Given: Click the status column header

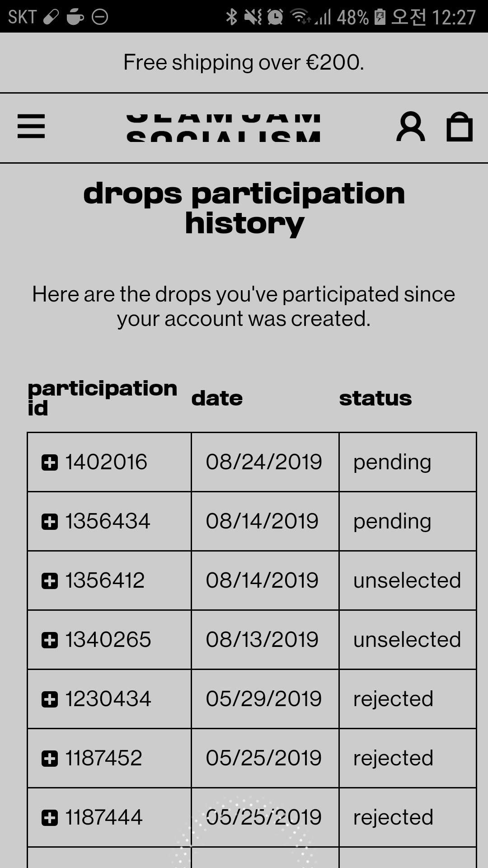Looking at the screenshot, I should coord(375,398).
